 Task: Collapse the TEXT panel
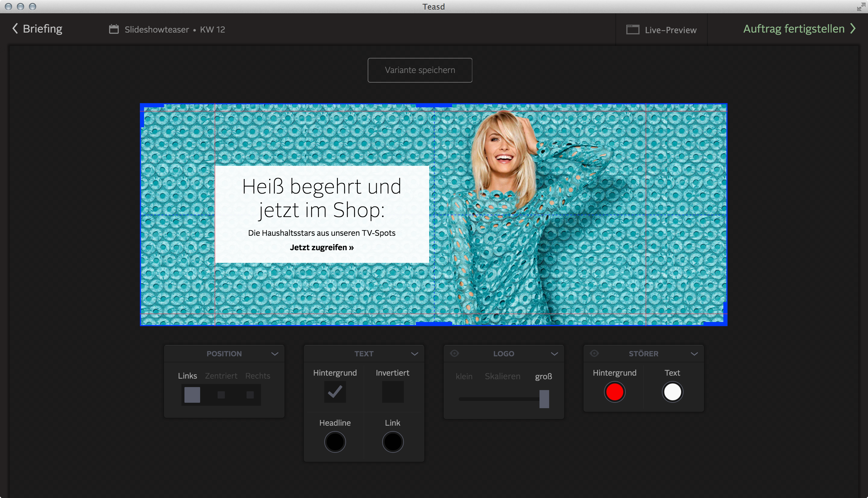(415, 353)
